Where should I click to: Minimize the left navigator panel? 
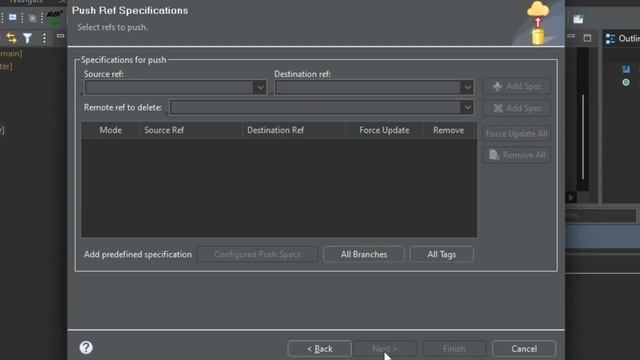point(60,36)
